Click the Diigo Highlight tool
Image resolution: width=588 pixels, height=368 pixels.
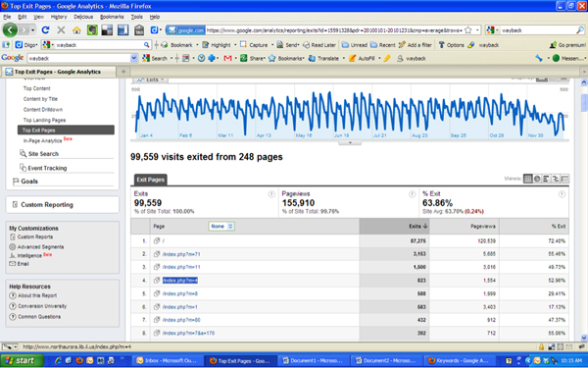[x=217, y=45]
